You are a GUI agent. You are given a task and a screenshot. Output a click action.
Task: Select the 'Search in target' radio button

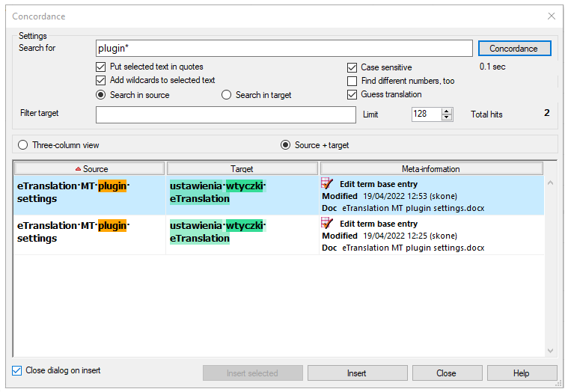coord(227,95)
